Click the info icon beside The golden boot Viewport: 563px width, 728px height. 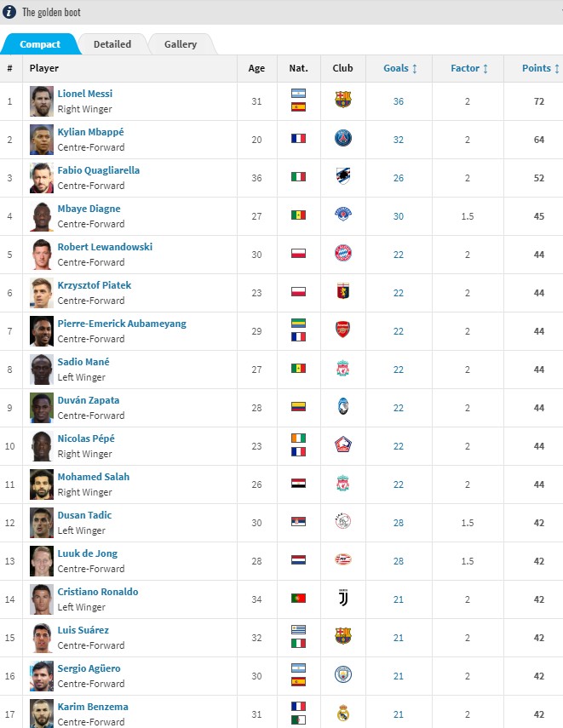point(9,12)
